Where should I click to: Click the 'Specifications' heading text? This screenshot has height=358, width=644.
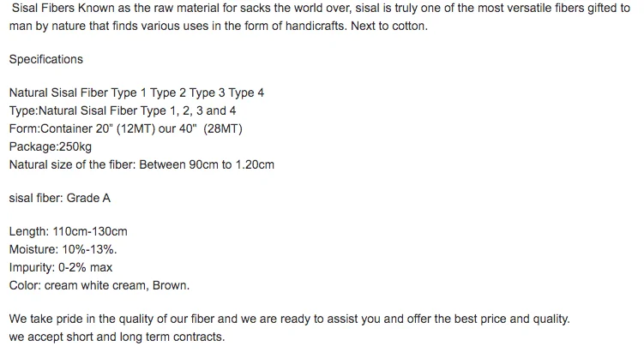(x=45, y=59)
